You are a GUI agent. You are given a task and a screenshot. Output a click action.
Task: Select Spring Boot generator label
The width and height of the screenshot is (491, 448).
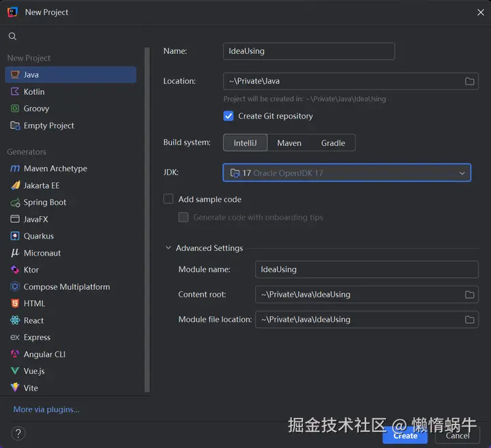[x=45, y=203]
